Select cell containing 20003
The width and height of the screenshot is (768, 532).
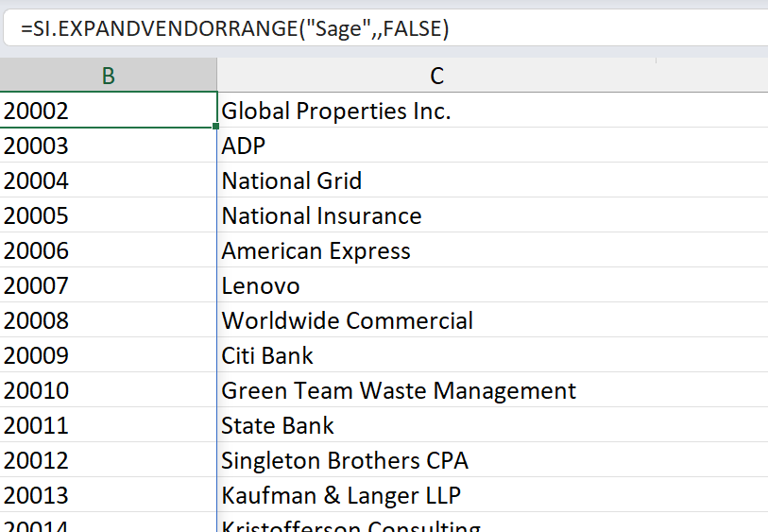pyautogui.click(x=109, y=146)
